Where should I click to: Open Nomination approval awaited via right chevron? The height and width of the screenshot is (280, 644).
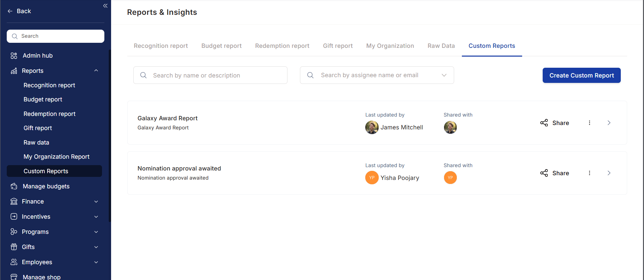pyautogui.click(x=609, y=173)
